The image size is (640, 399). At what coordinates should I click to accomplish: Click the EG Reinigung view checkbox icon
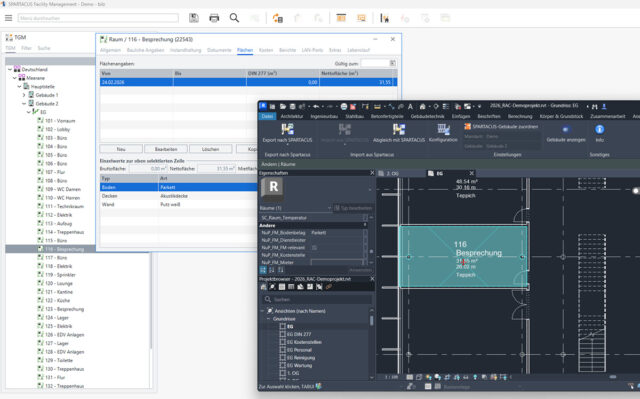tap(282, 357)
